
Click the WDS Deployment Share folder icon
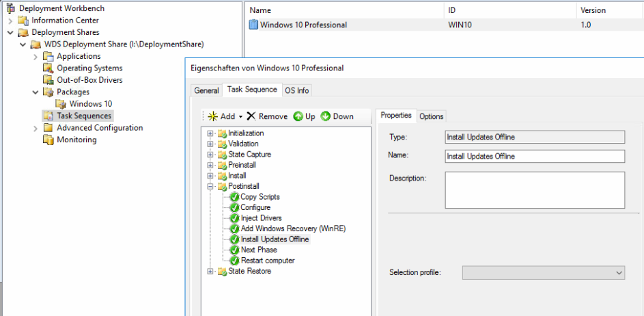pyautogui.click(x=36, y=44)
